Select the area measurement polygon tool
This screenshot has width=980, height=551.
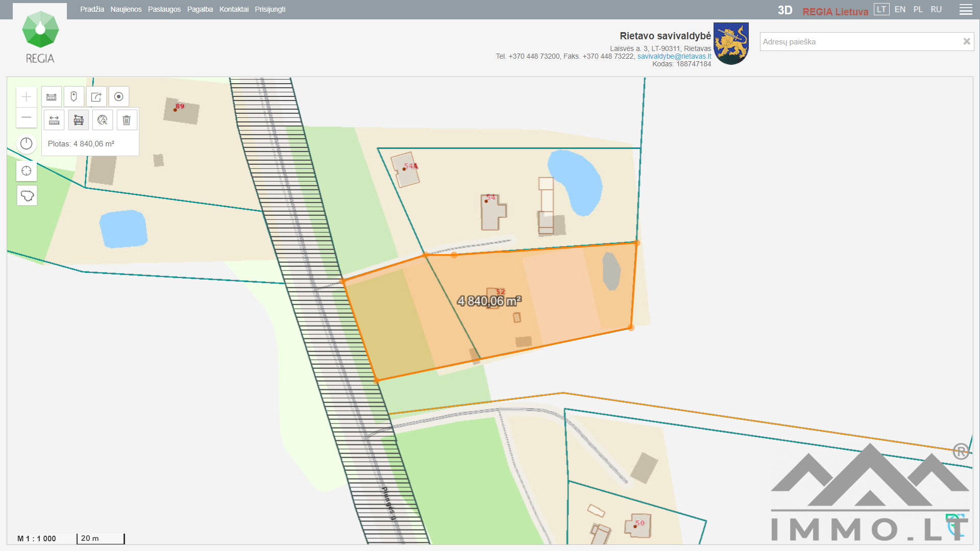point(79,120)
